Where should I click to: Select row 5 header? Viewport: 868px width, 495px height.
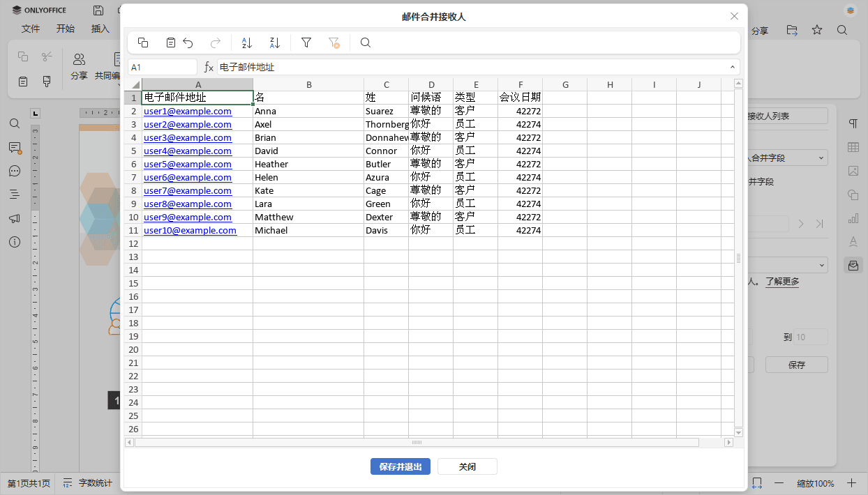pyautogui.click(x=133, y=151)
